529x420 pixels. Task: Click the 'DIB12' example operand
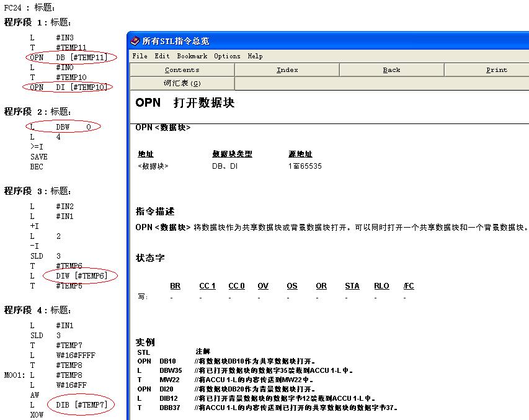(x=169, y=399)
